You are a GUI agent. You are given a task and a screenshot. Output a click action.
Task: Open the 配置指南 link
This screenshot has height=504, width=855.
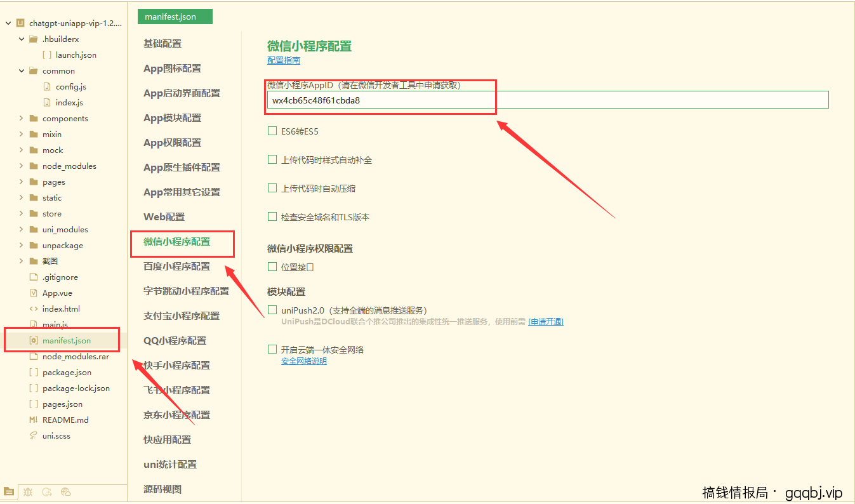click(283, 60)
